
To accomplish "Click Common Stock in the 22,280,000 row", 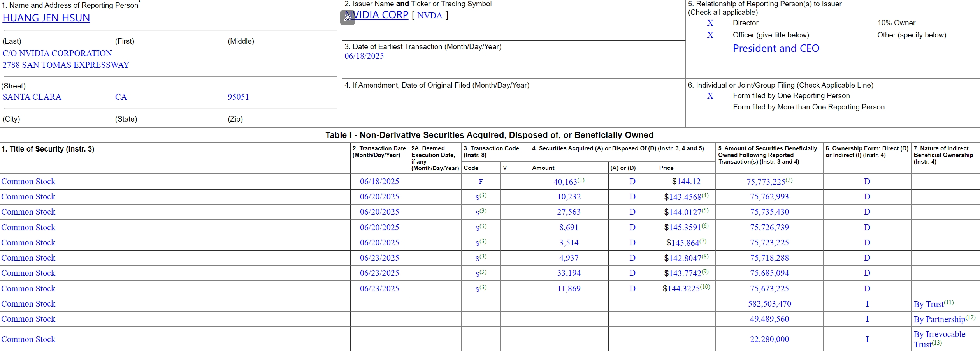I will (x=28, y=339).
